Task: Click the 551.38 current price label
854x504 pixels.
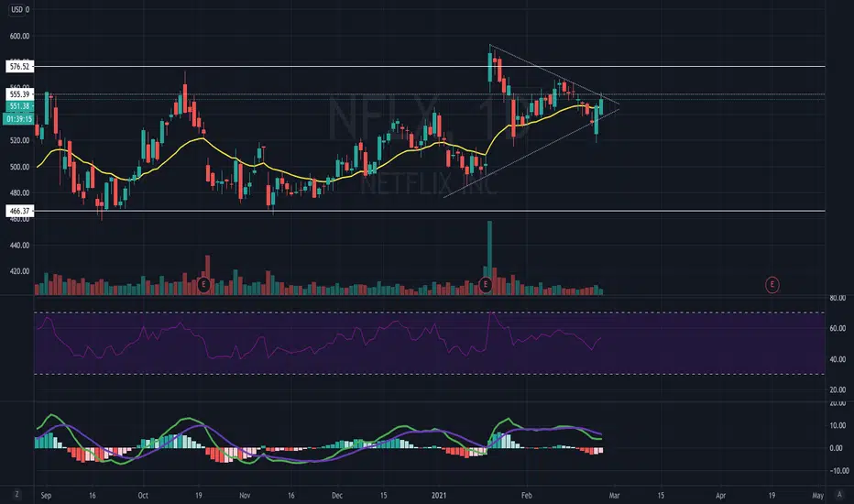Action: coord(19,106)
